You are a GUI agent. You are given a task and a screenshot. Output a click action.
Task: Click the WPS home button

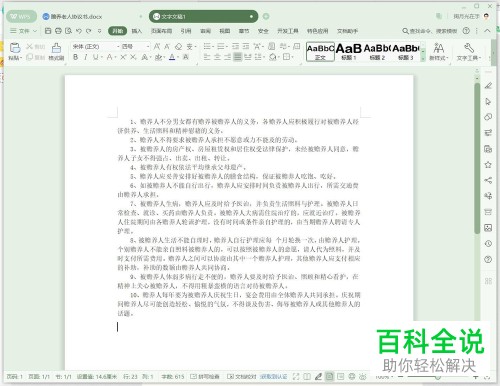tap(21, 16)
